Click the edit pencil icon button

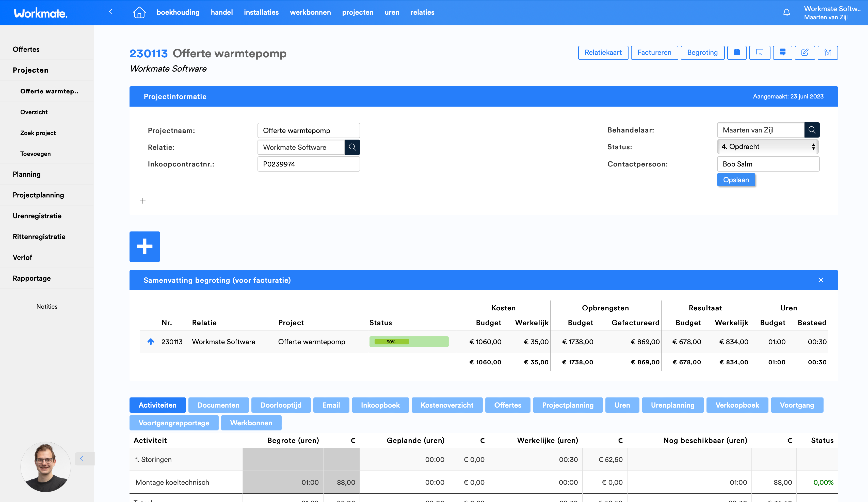tap(805, 52)
